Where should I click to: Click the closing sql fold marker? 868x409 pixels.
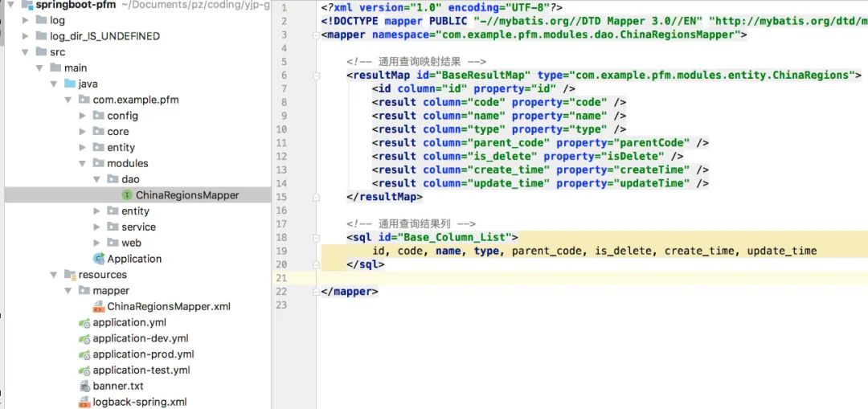click(x=316, y=264)
